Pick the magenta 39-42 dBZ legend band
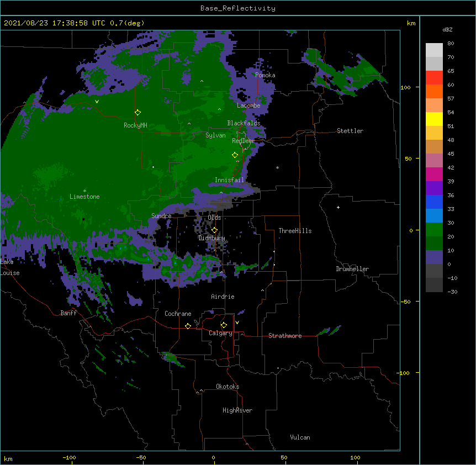476x465 pixels. (434, 174)
